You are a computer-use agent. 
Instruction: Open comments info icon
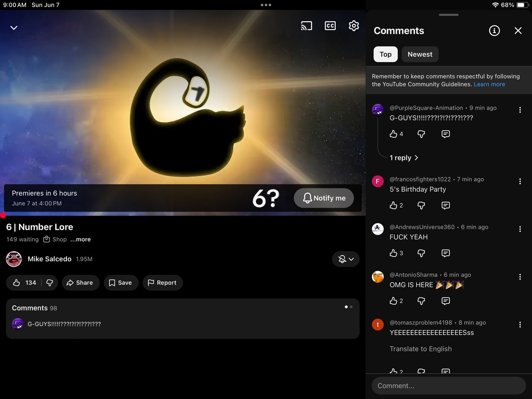(494, 31)
